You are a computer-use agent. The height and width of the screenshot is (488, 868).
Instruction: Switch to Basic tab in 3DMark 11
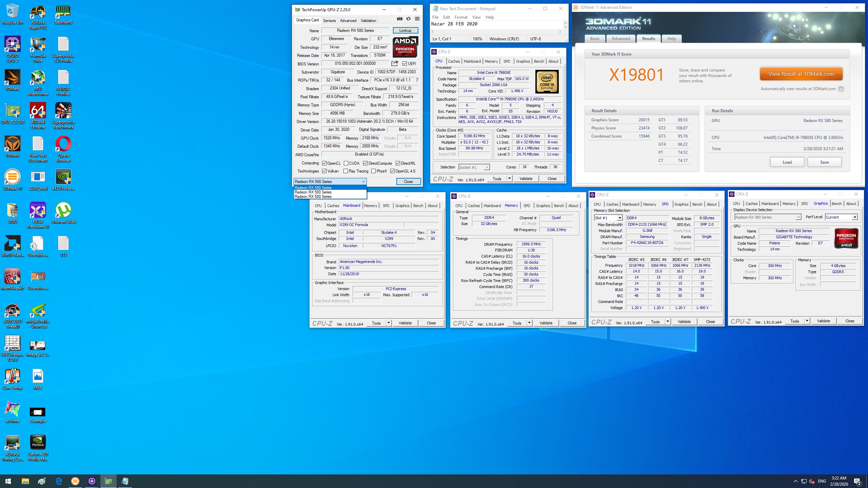[595, 39]
